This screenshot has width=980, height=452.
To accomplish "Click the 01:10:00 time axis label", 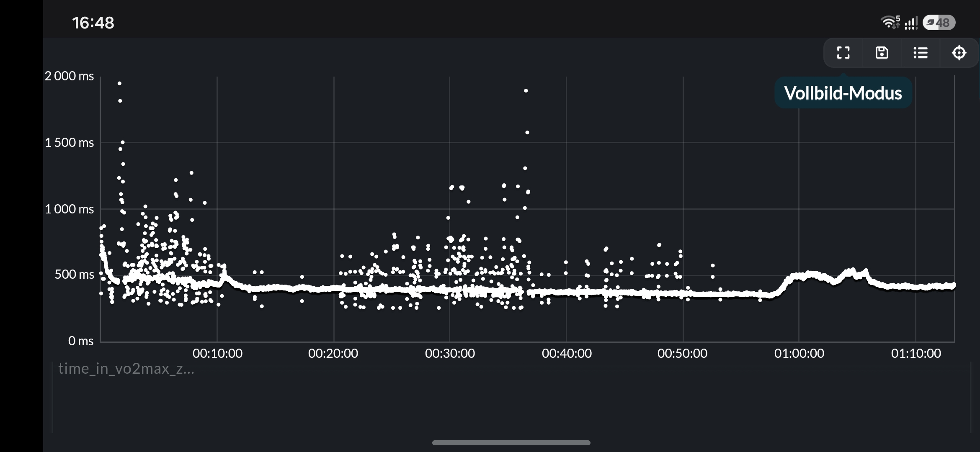I will 916,354.
